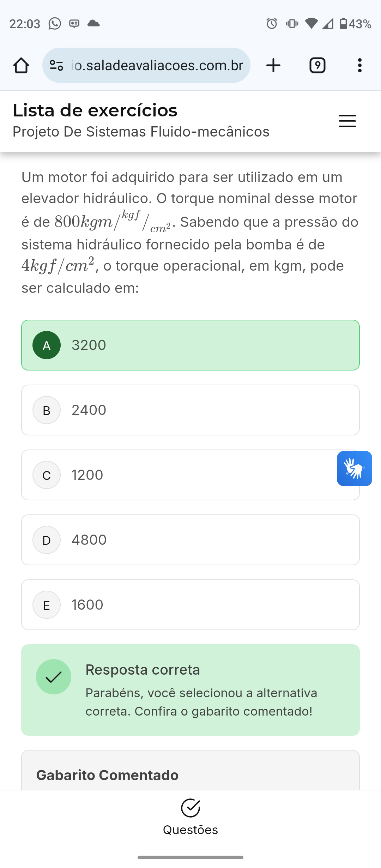
Task: Open Chrome's three-dot overflow menu
Action: (359, 66)
